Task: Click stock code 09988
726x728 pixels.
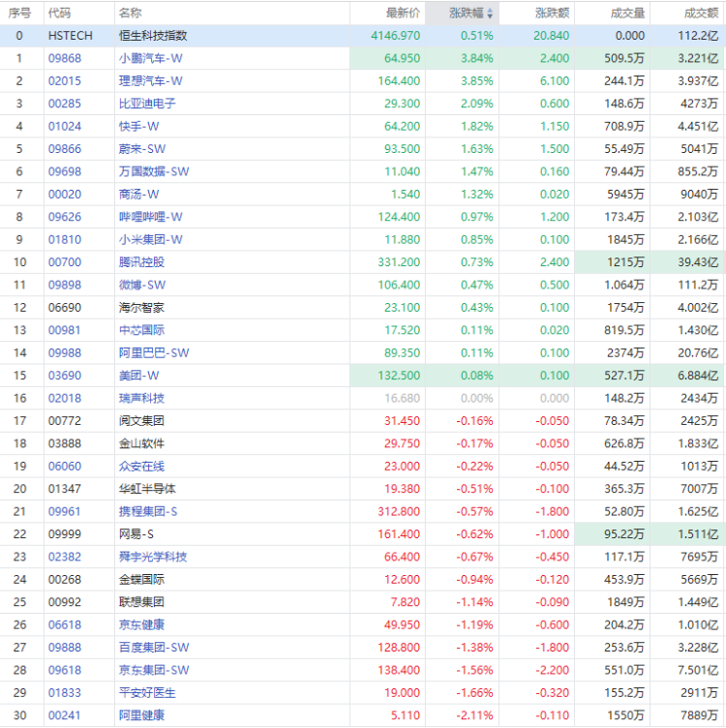Action: [x=65, y=352]
